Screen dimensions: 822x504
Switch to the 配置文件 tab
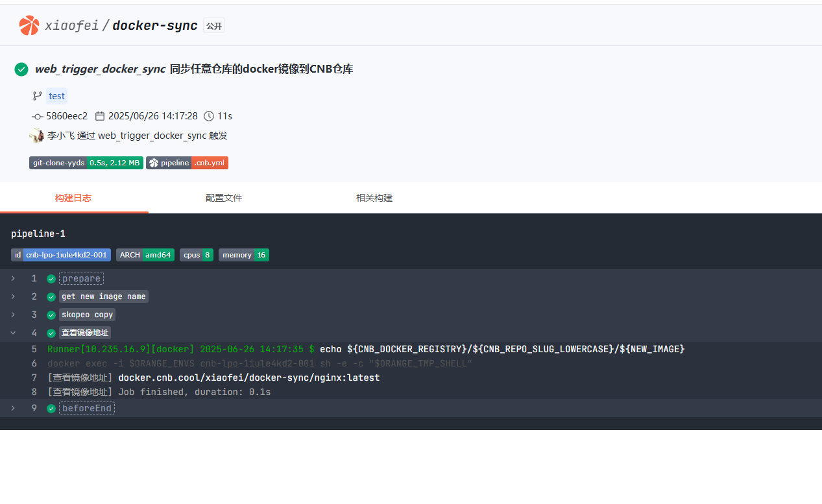[x=224, y=198]
